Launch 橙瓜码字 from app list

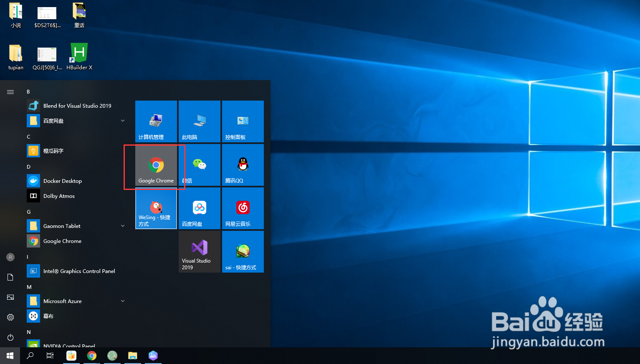click(77, 151)
